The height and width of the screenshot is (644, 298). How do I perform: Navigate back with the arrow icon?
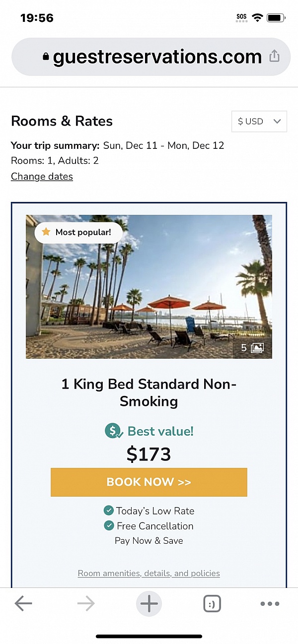[23, 603]
